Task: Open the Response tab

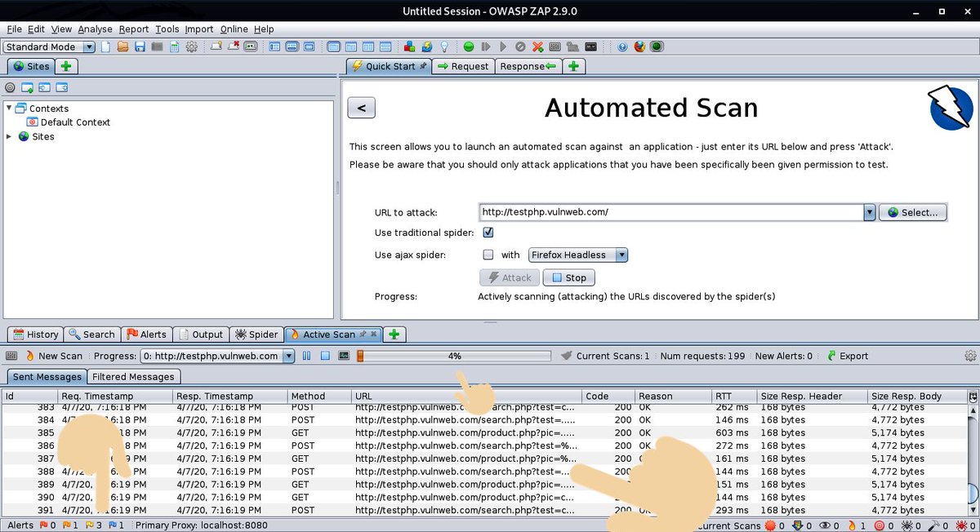Action: click(x=528, y=66)
